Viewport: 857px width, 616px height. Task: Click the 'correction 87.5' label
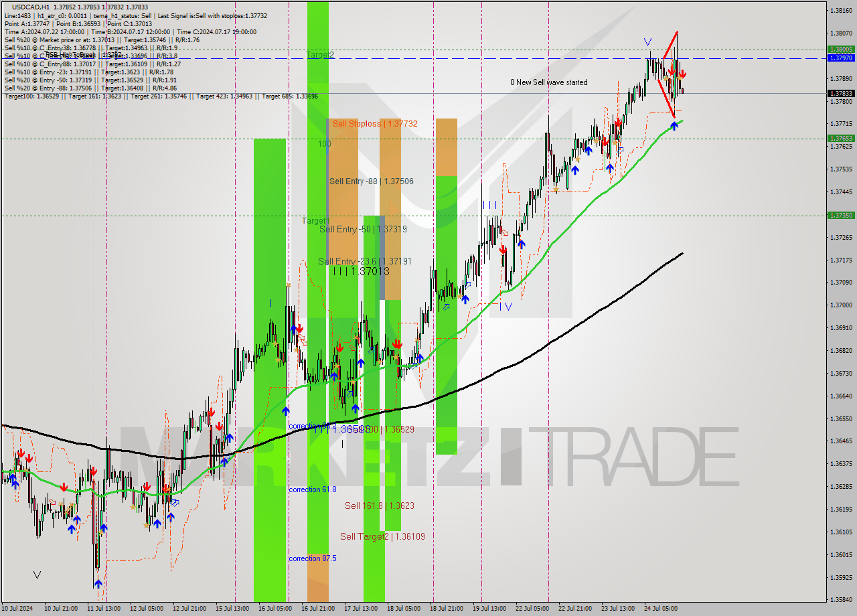click(313, 558)
